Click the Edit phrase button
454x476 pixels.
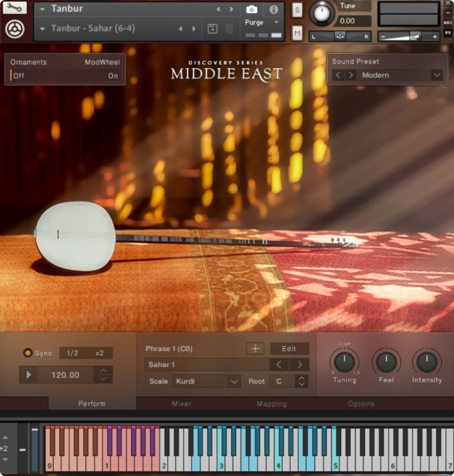click(289, 349)
